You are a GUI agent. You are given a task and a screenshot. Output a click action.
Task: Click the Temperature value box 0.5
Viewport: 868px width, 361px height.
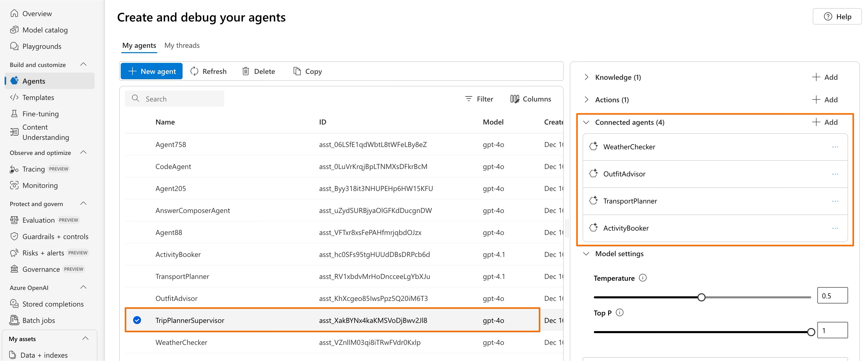pyautogui.click(x=832, y=295)
